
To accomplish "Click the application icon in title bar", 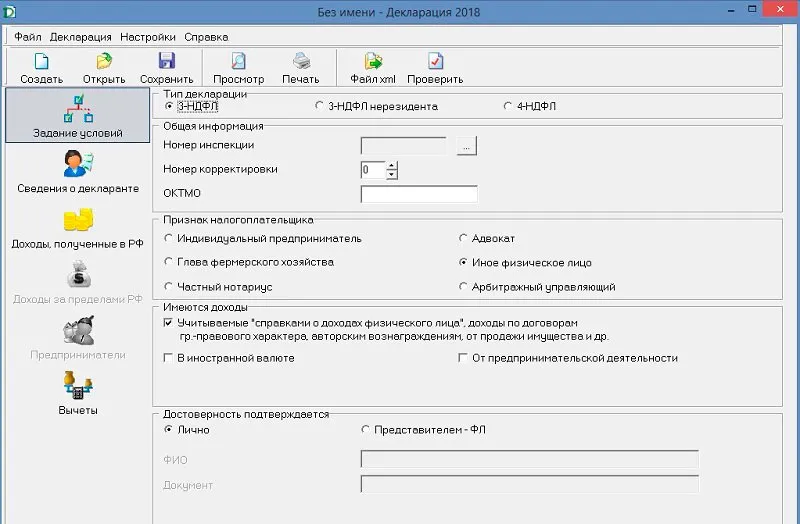I will click(9, 11).
